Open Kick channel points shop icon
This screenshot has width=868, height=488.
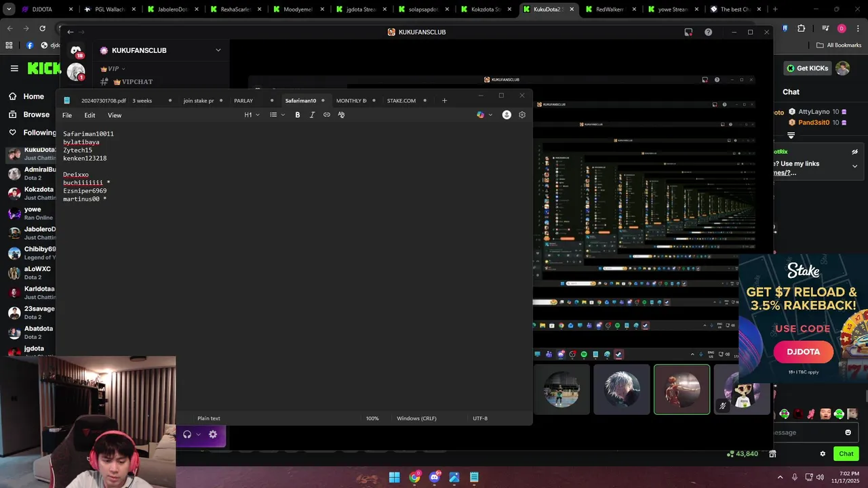coord(772,453)
